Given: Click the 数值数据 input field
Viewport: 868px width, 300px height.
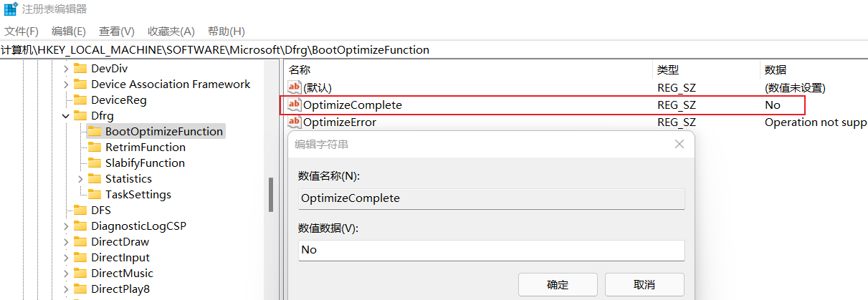Looking at the screenshot, I should 491,250.
